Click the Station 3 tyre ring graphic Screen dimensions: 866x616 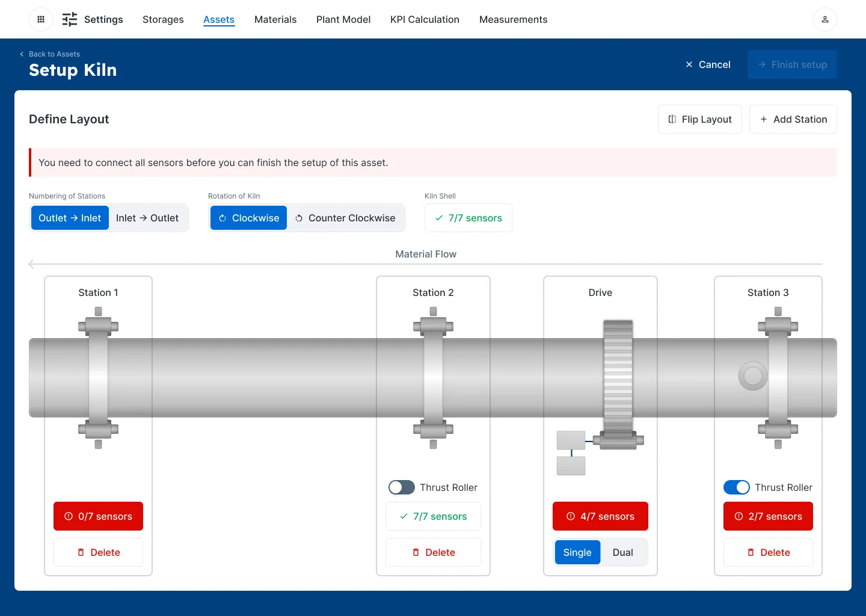point(778,378)
